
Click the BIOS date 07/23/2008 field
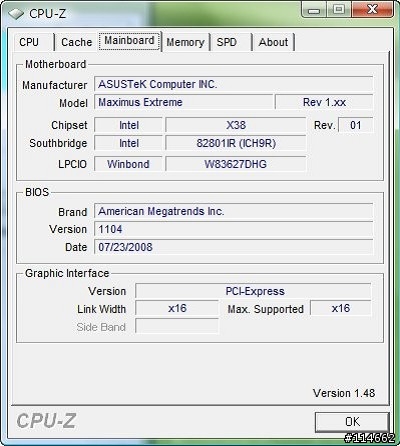pos(233,247)
